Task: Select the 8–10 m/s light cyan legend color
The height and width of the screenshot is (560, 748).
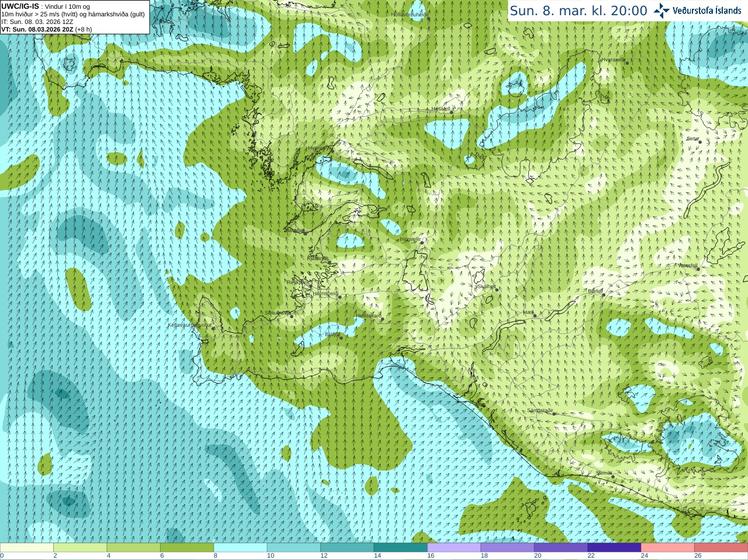Action: [x=240, y=547]
